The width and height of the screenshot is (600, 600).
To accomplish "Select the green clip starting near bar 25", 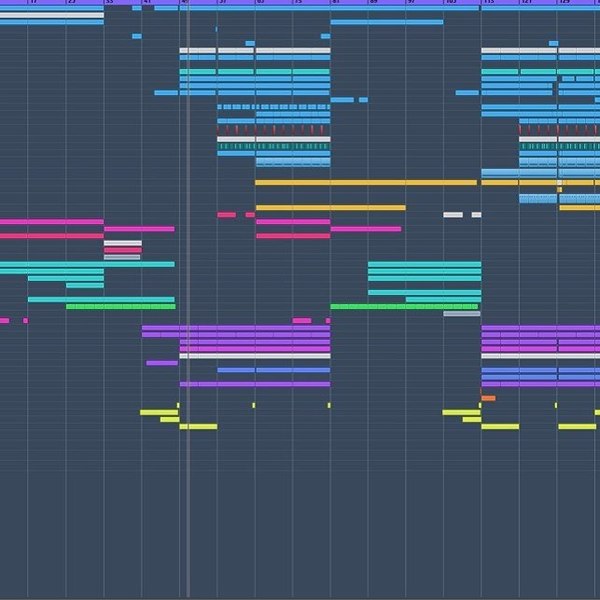I will (x=121, y=307).
